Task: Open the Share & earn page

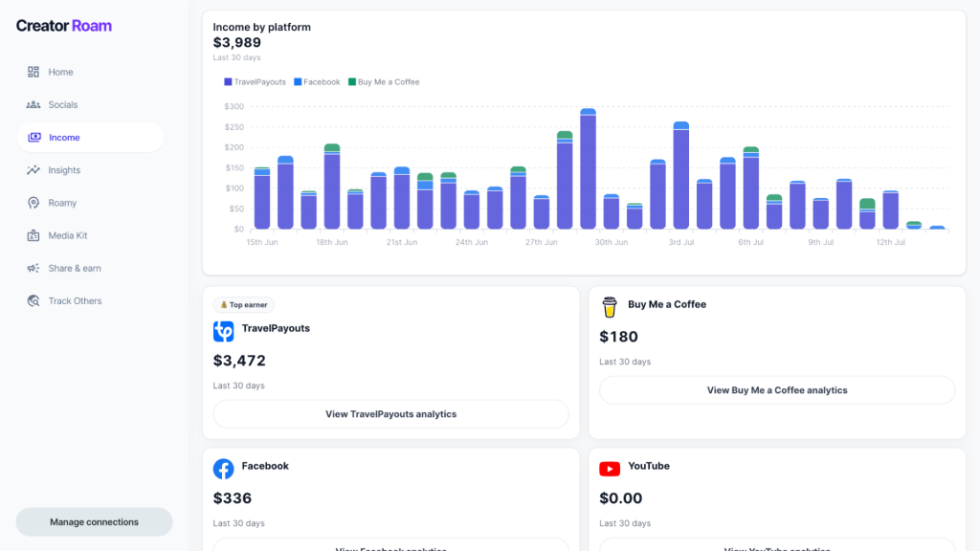Action: click(91, 268)
